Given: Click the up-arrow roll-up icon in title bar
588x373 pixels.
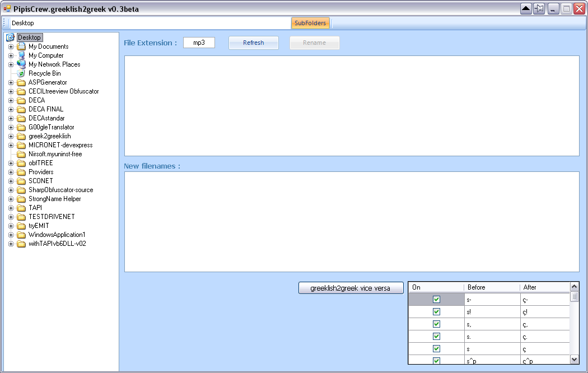Looking at the screenshot, I should click(x=526, y=8).
